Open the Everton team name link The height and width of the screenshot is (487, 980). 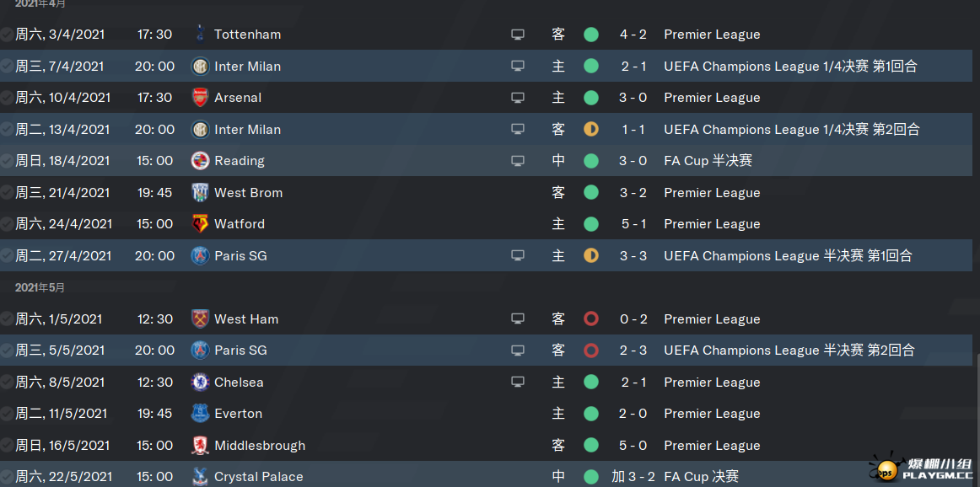tap(238, 414)
